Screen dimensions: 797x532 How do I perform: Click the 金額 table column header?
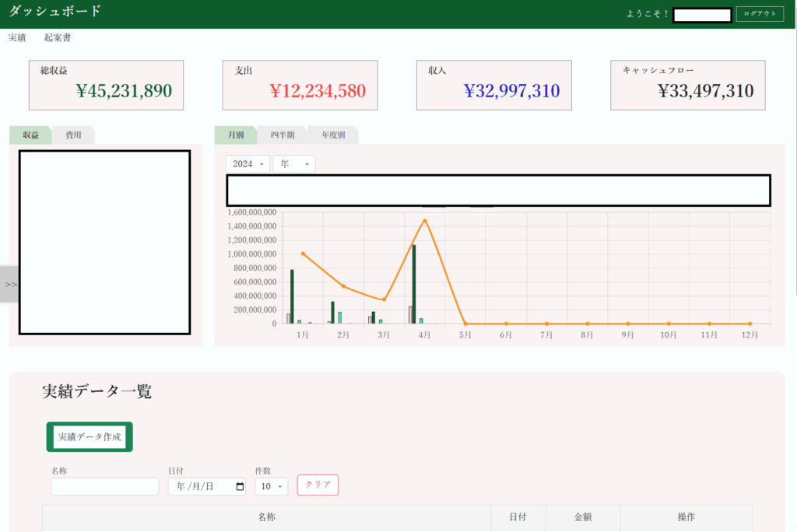pyautogui.click(x=582, y=517)
